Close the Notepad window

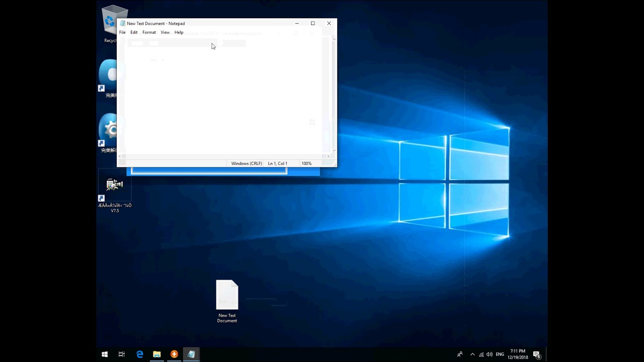pos(329,23)
